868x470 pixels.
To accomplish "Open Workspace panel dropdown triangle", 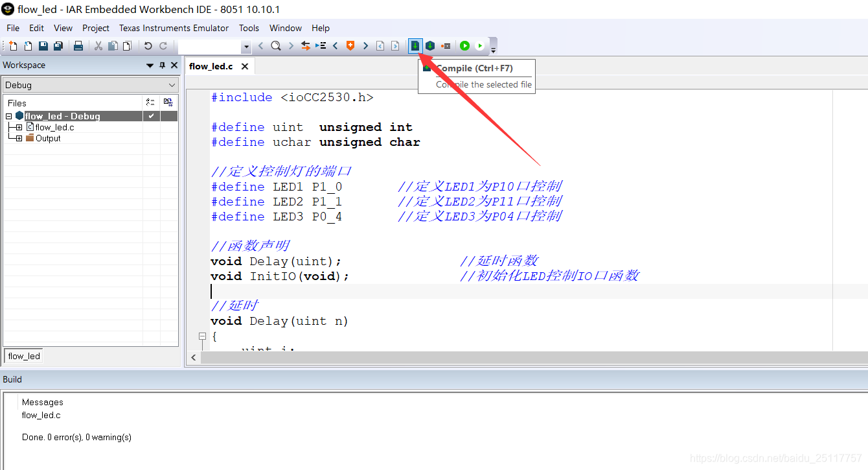I will (x=150, y=65).
